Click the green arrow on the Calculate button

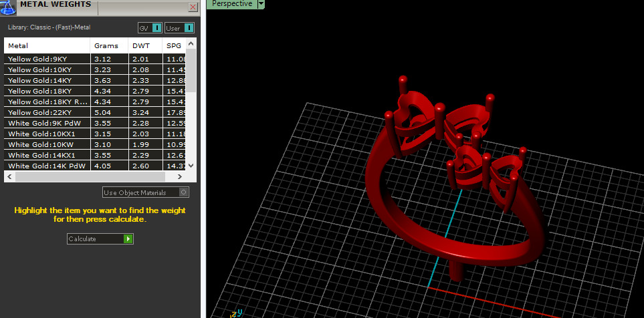pyautogui.click(x=128, y=238)
